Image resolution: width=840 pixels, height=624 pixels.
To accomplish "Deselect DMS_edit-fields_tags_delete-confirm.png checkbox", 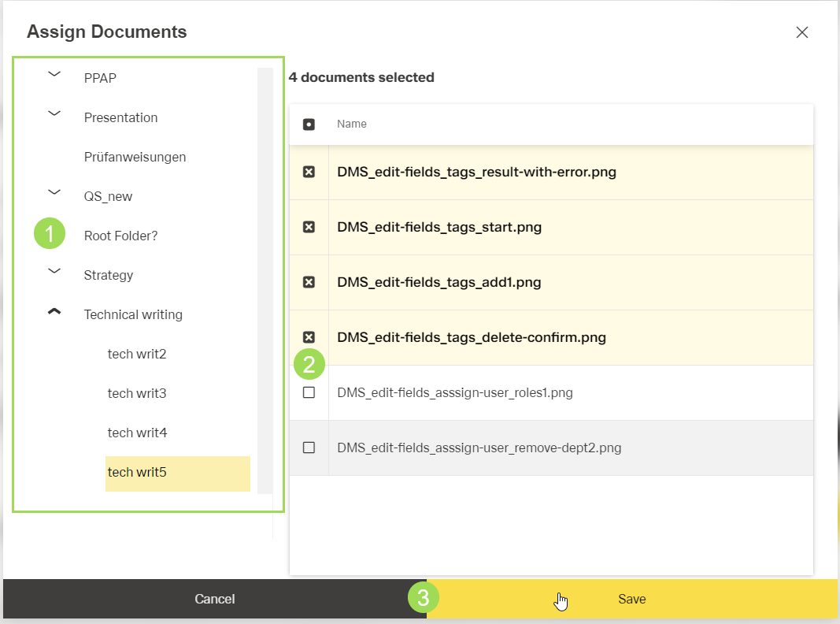I will (309, 337).
